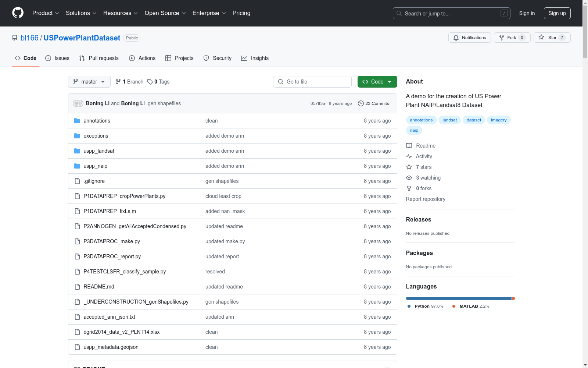588x368 pixels.
Task: Expand the Resources menu
Action: [121, 13]
